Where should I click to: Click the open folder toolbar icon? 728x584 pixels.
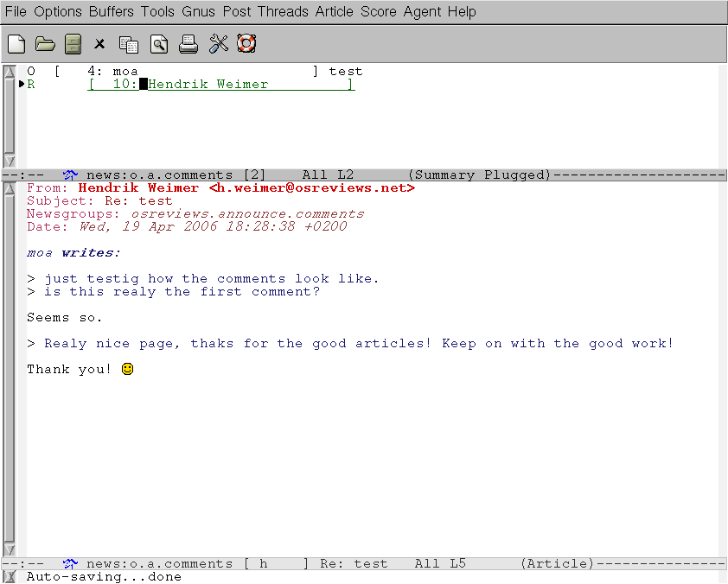click(x=45, y=43)
